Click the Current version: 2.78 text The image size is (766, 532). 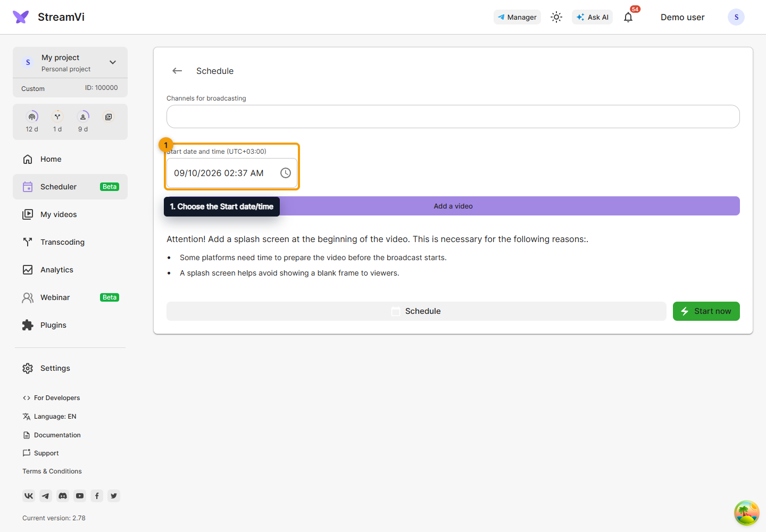tap(54, 518)
